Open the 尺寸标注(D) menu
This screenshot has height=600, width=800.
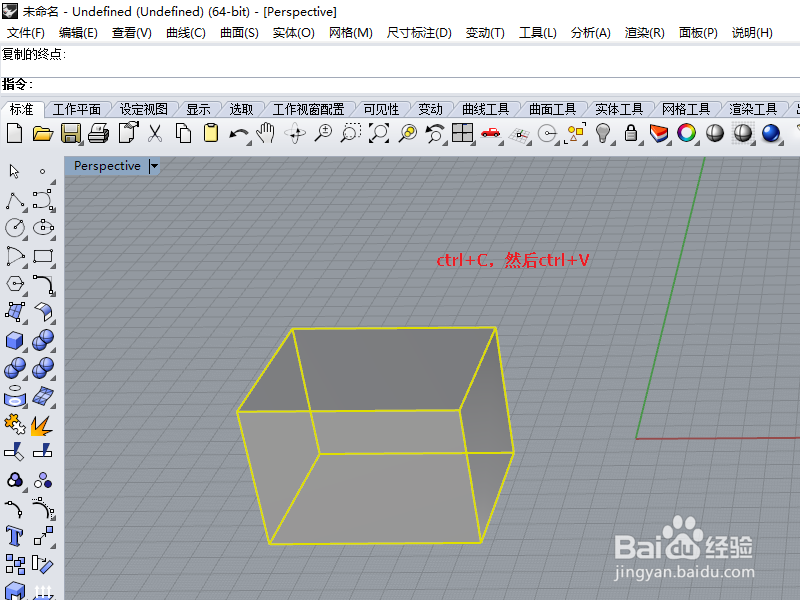419,33
